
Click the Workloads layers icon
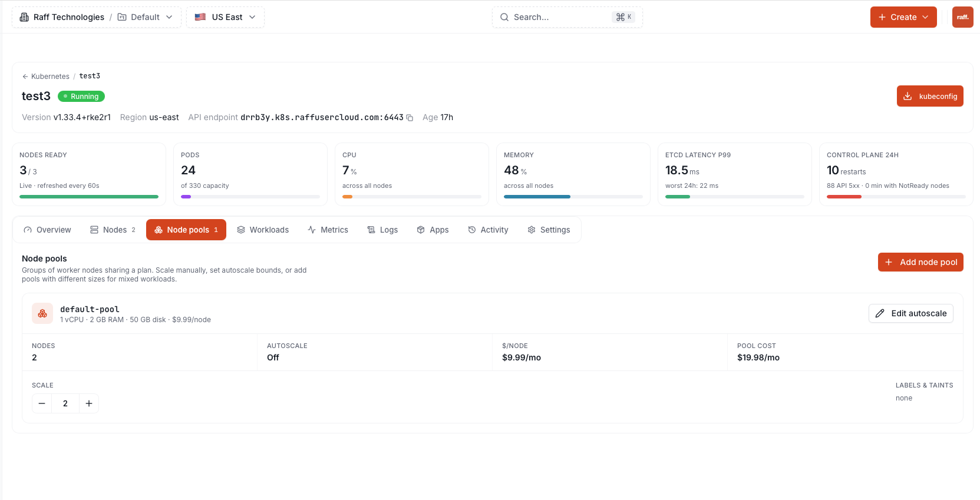click(241, 230)
